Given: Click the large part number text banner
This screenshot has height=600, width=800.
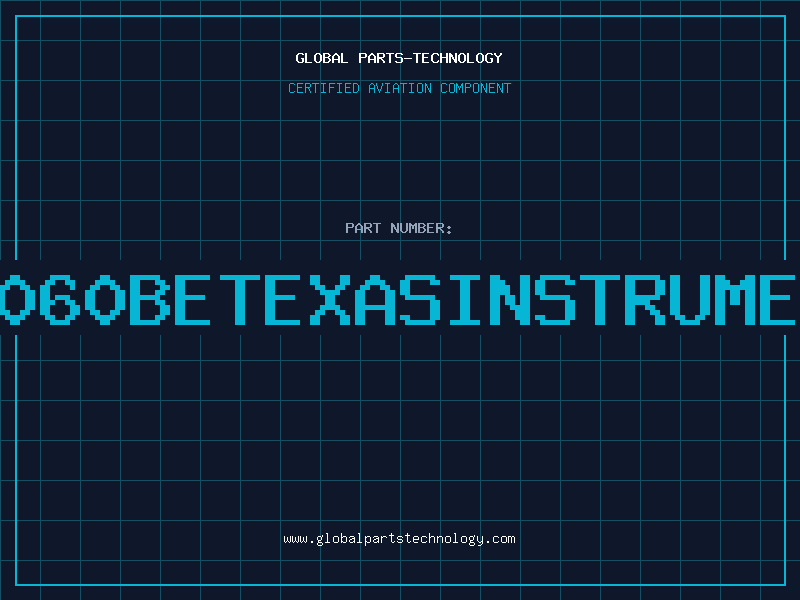Looking at the screenshot, I should tap(400, 298).
